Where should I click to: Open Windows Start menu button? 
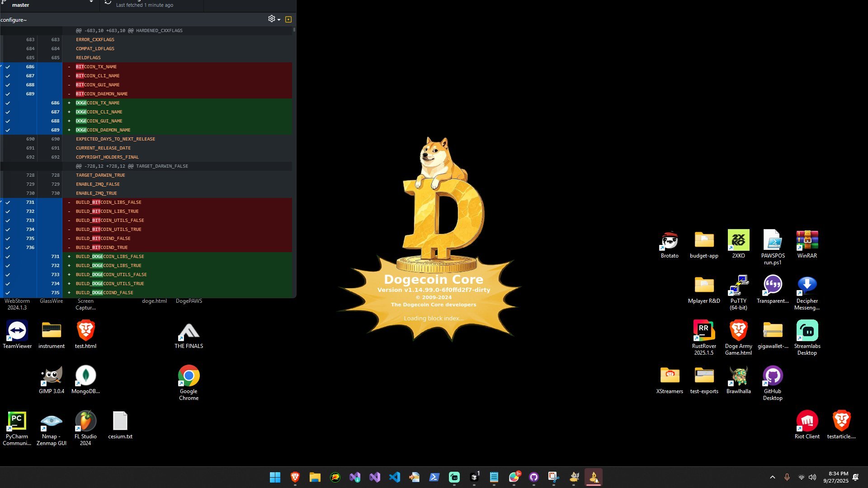(275, 477)
